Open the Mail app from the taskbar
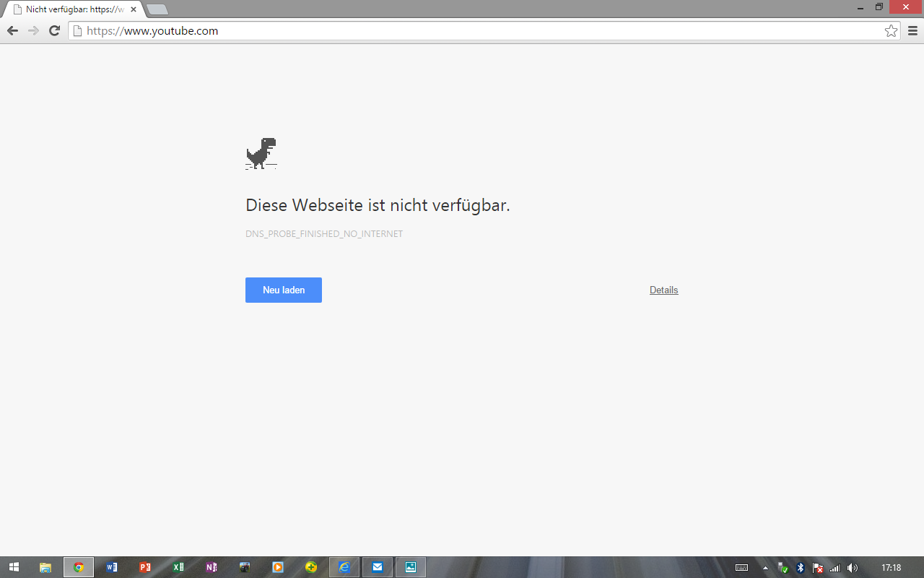This screenshot has height=578, width=924. [378, 567]
